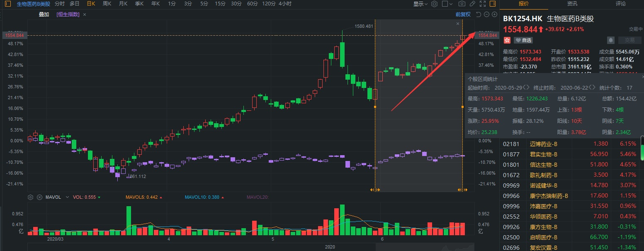The width and height of the screenshot is (644, 251).
Task: Step start date 2020-05-29 backward
Action: point(525,88)
